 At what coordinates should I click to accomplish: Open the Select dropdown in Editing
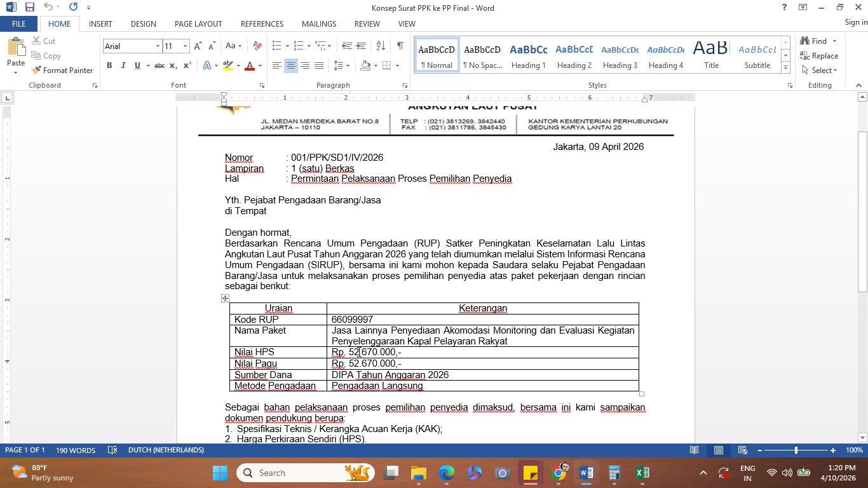[820, 70]
